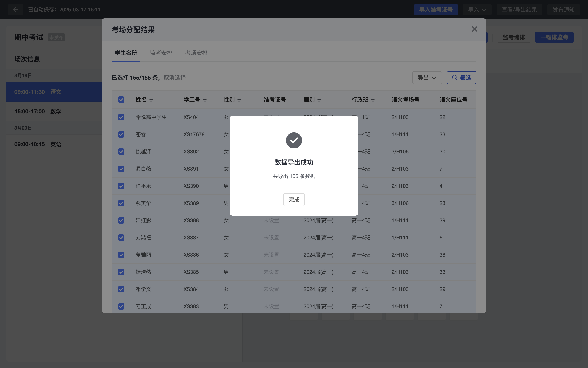588x368 pixels.
Task: Uncheck the row for 刀玉成
Action: coord(121,306)
